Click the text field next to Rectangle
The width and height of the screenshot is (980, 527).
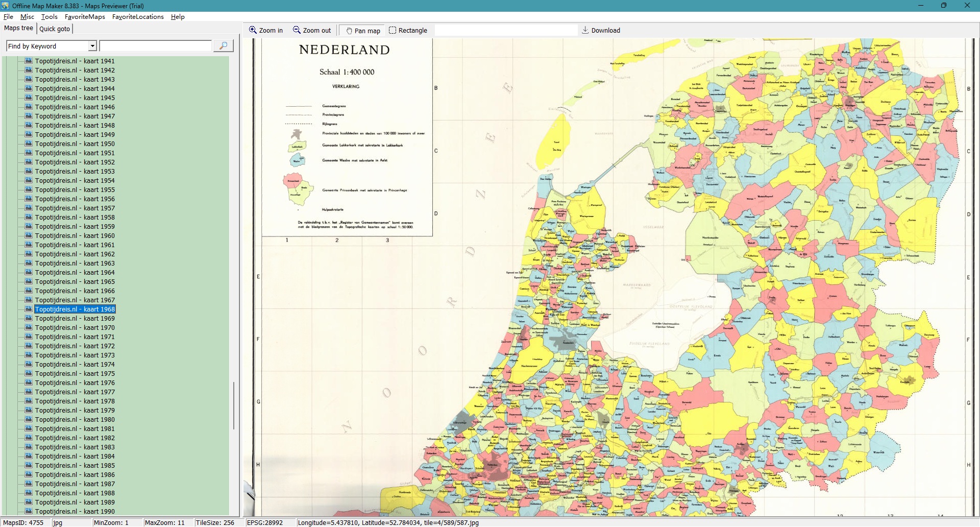tap(505, 31)
